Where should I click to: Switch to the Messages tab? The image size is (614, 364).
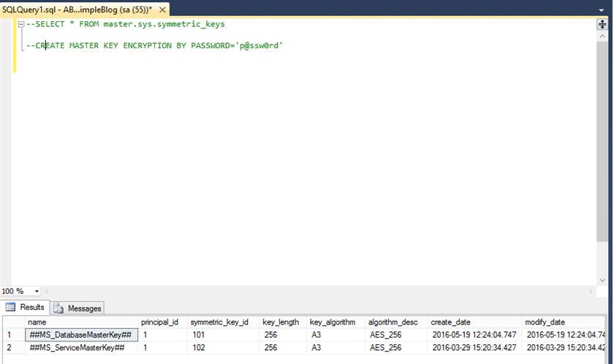[x=77, y=308]
